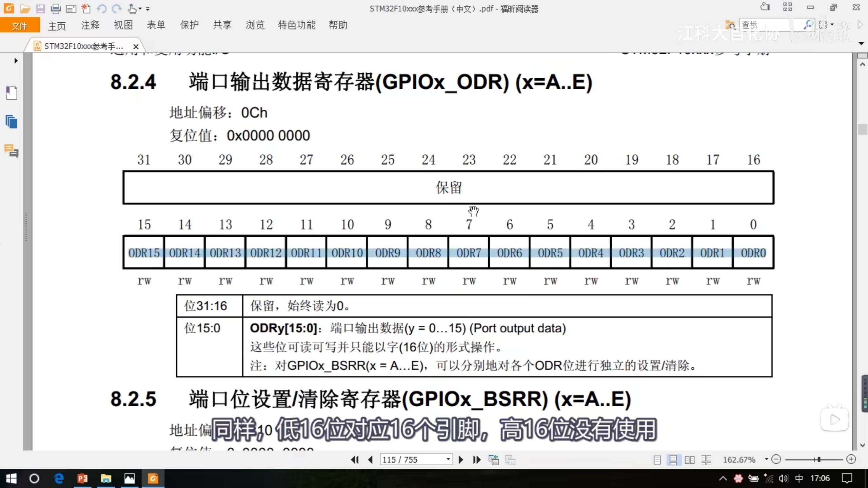Screen dimensions: 868x488
Task: Click the Email document icon
Action: [x=71, y=8]
